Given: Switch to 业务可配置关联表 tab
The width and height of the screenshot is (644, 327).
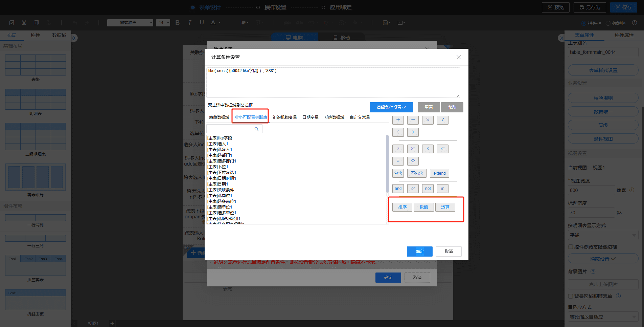Looking at the screenshot, I should pos(251,117).
